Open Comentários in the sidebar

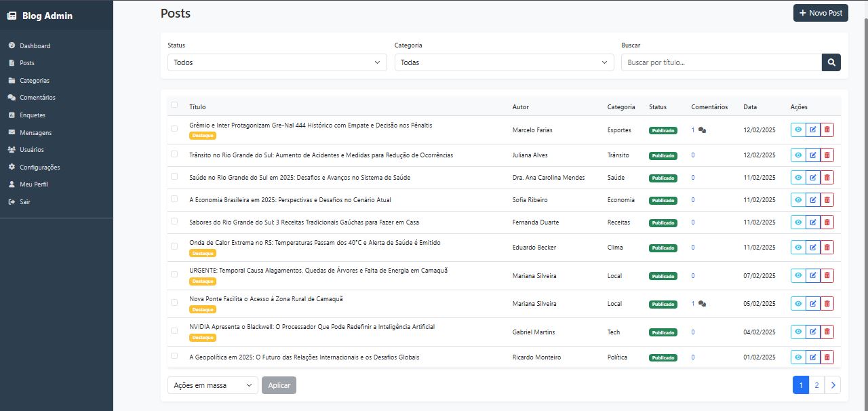[37, 98]
